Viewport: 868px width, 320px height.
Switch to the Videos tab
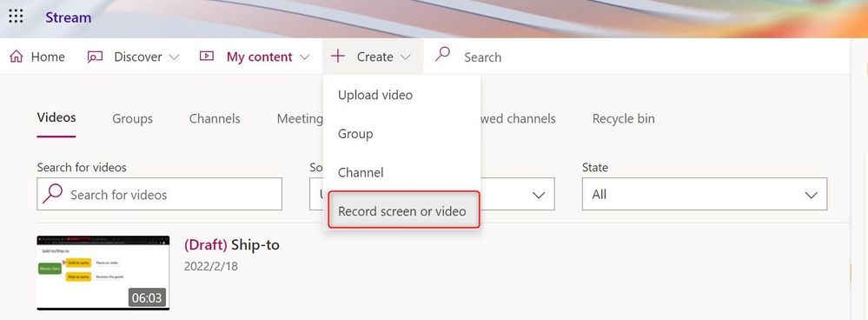56,118
